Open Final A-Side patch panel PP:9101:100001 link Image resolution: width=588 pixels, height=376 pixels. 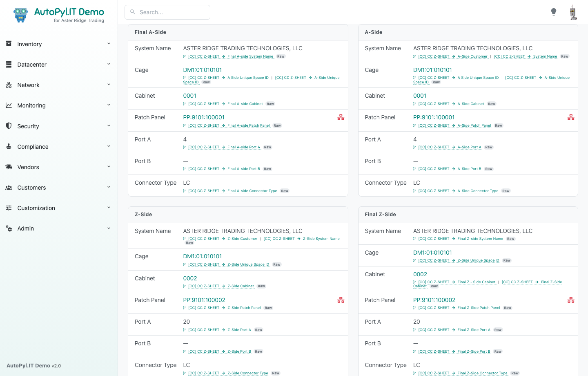coord(204,117)
